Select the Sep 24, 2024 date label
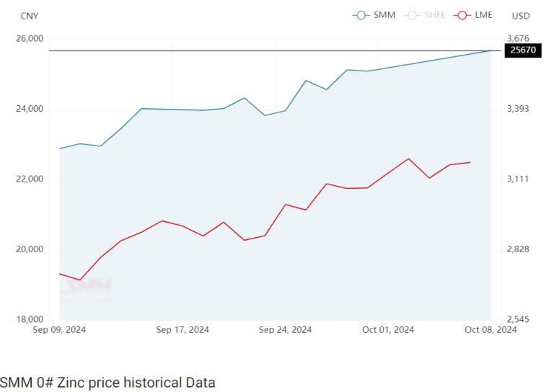Image resolution: width=554 pixels, height=392 pixels. tap(285, 330)
